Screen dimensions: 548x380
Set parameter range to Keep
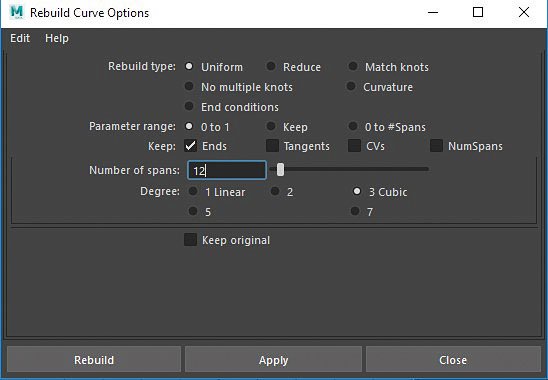(271, 126)
